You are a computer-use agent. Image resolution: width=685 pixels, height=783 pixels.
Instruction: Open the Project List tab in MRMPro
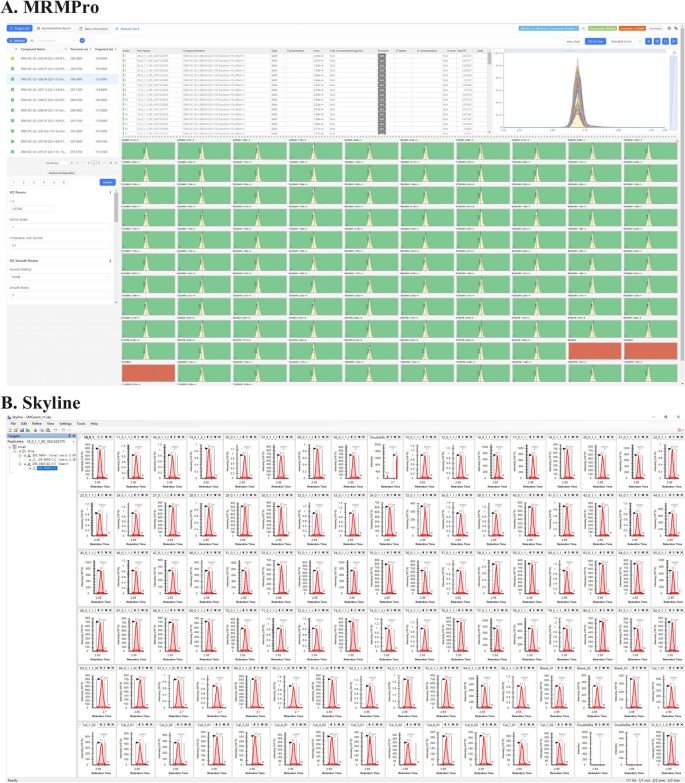pos(19,28)
